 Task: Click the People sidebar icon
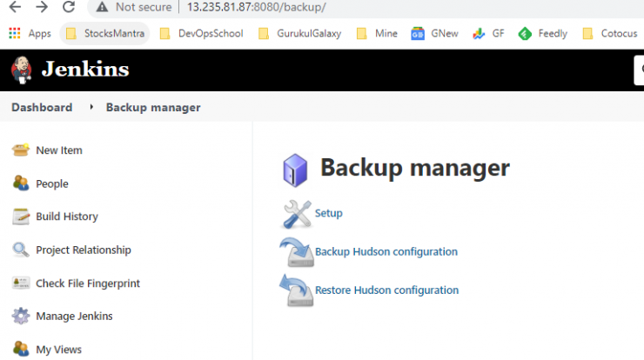click(x=21, y=183)
